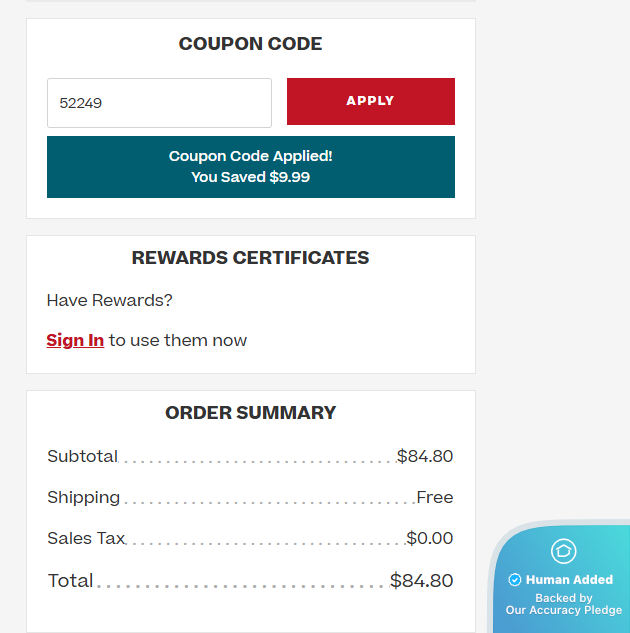Click the blue checkmark beside Human Added
630x633 pixels.
515,580
